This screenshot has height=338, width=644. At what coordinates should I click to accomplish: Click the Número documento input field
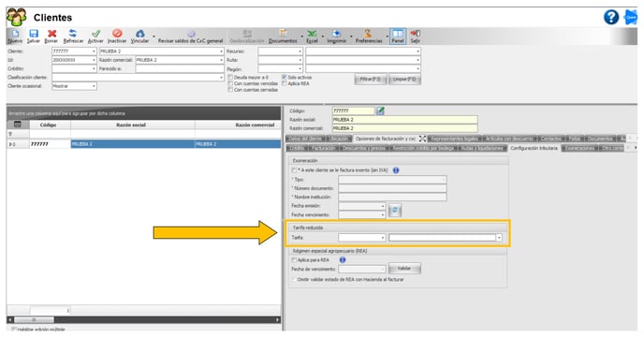392,188
